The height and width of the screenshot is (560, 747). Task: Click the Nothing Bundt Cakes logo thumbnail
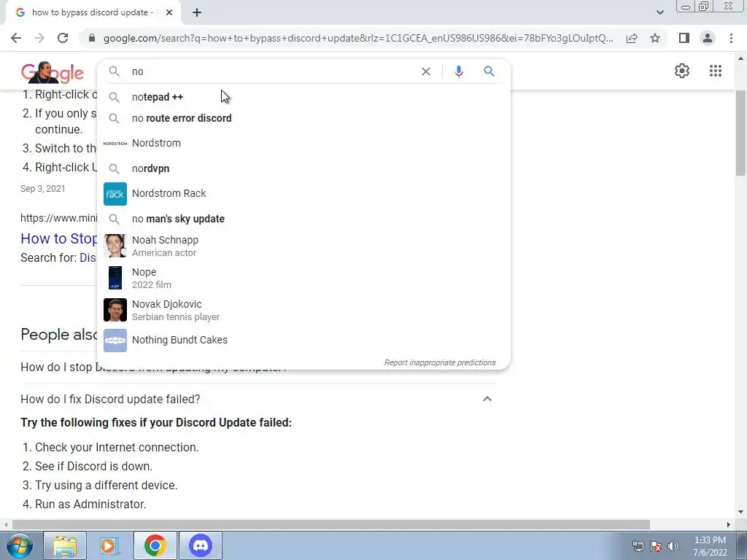click(115, 341)
